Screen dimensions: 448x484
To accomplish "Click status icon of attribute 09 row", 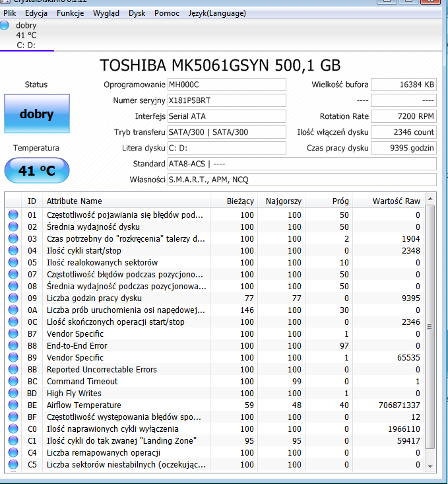I will coord(13,298).
